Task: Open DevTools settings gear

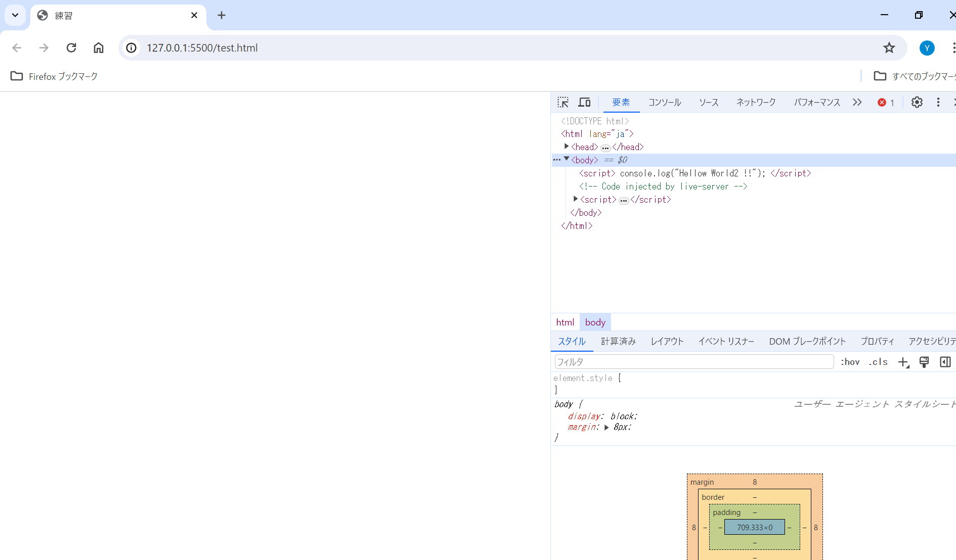Action: point(917,102)
